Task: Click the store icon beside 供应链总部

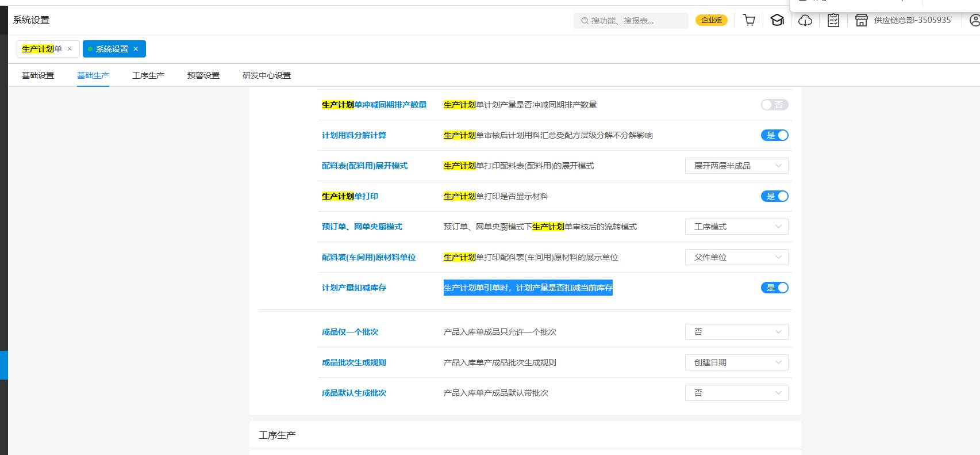Action: pyautogui.click(x=861, y=20)
